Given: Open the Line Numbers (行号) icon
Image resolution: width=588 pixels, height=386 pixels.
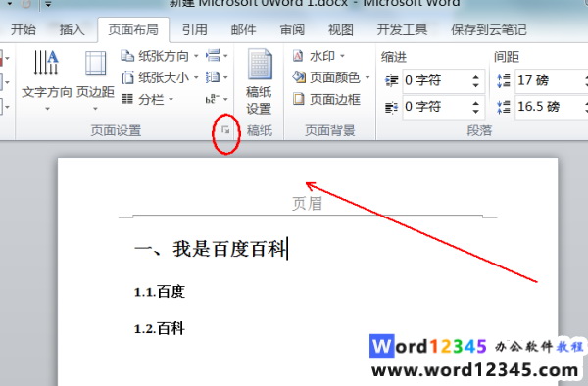Looking at the screenshot, I should 217,77.
